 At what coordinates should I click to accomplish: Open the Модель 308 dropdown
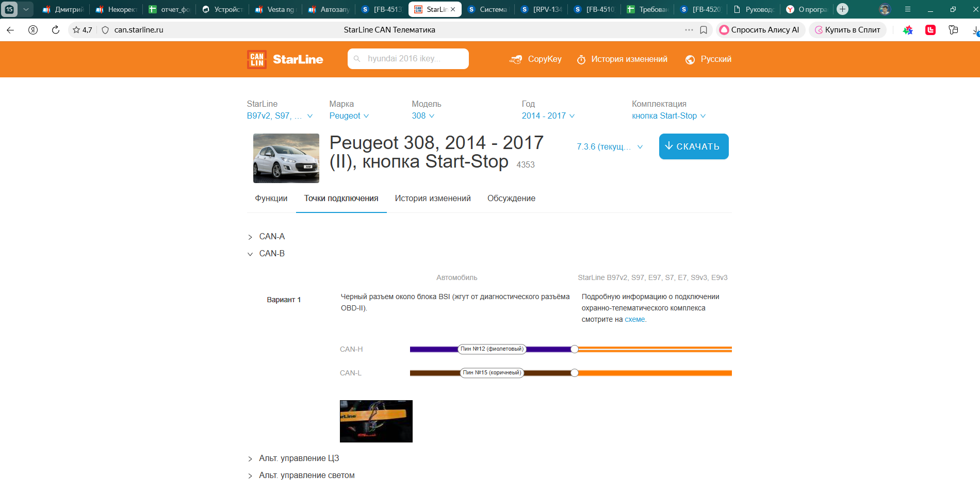coord(422,116)
